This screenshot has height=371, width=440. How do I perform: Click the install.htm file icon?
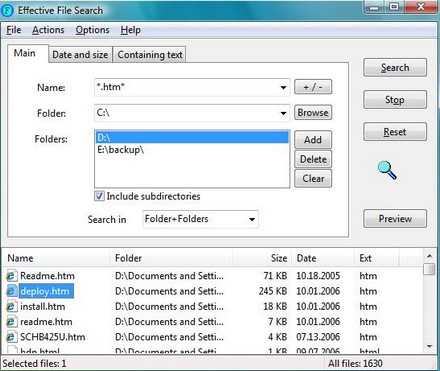[x=11, y=307]
